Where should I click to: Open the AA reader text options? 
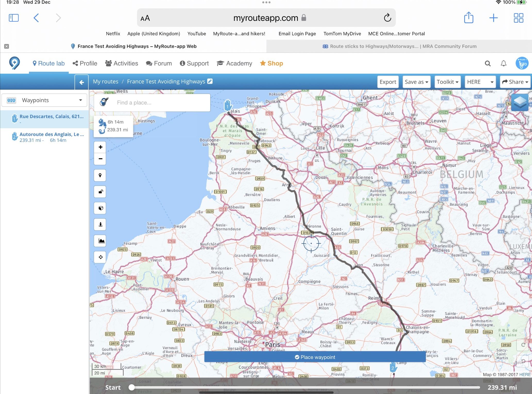tap(145, 18)
